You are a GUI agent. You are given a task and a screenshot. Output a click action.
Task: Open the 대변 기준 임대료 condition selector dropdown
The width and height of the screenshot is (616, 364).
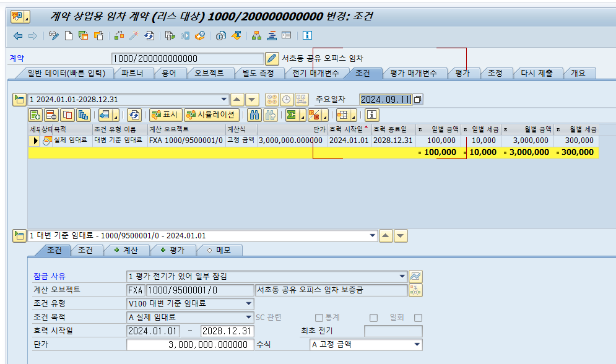373,236
